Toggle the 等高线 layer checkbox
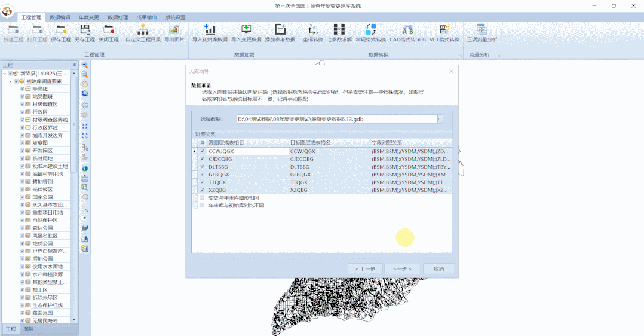The image size is (644, 336). pos(22,89)
